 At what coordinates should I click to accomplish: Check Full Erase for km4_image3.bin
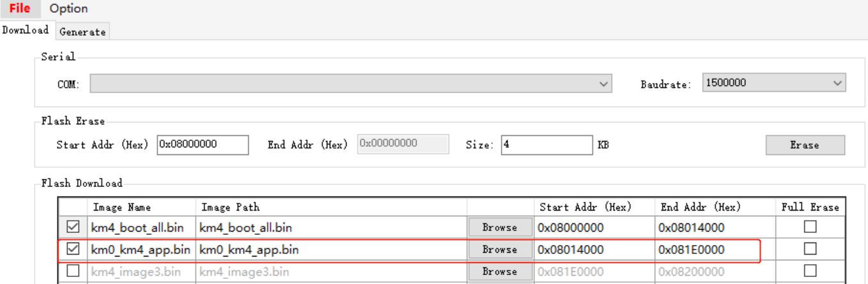[x=810, y=271]
